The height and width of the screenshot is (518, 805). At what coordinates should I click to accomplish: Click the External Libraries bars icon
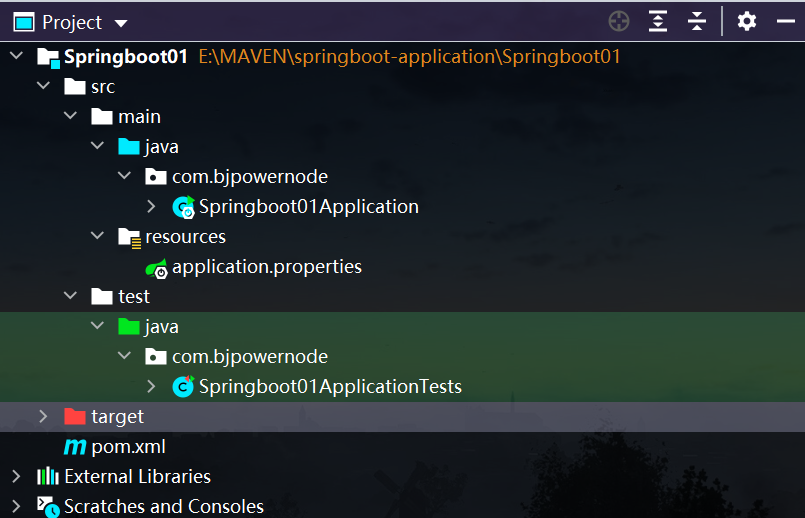click(48, 476)
